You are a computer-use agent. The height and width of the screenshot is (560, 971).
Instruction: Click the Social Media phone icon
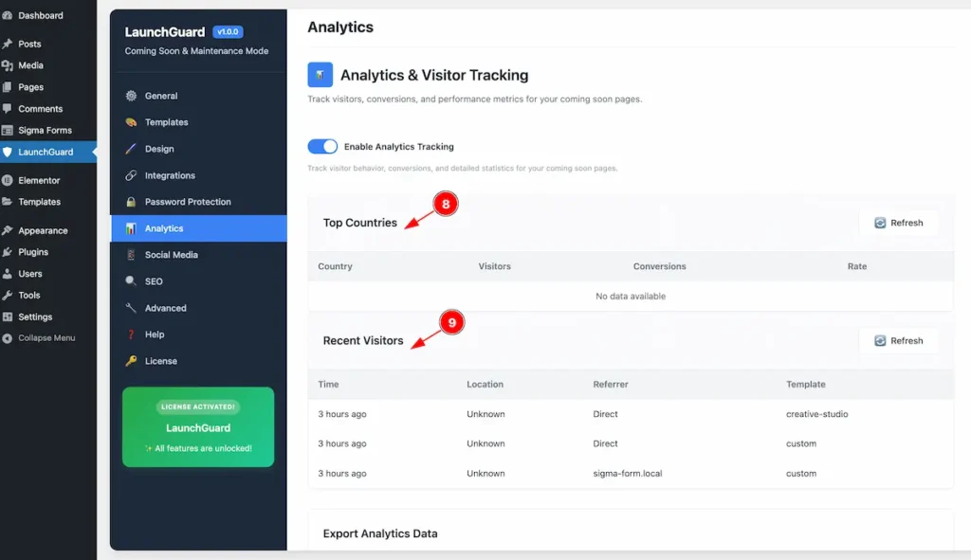[x=131, y=255]
